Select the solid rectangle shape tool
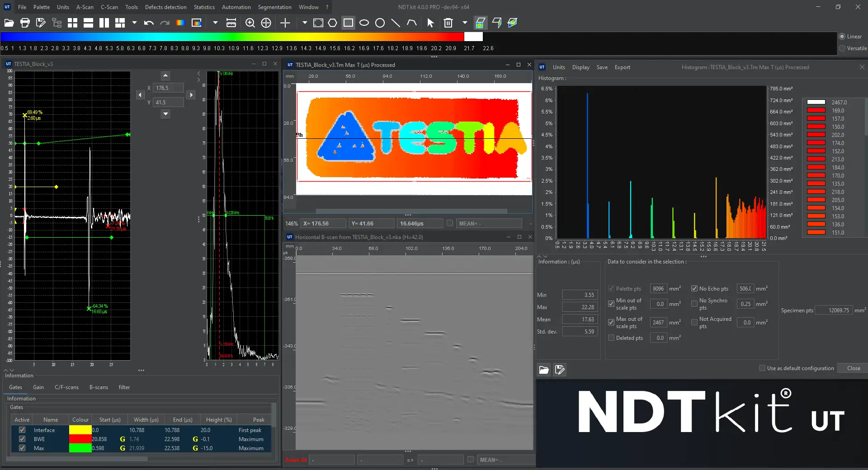 point(348,23)
